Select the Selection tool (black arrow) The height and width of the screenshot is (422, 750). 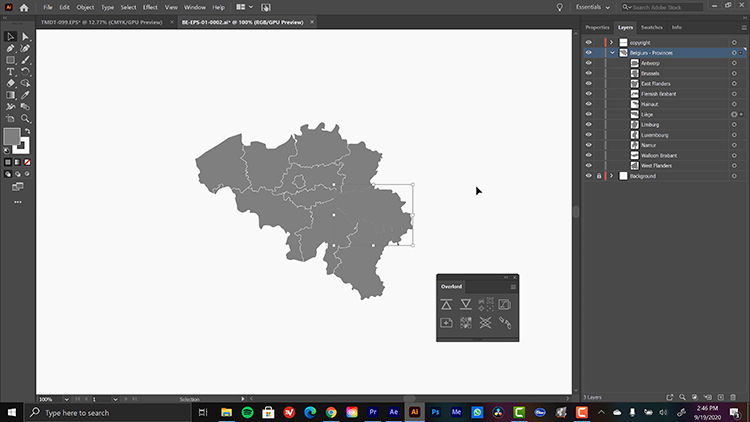pos(11,37)
